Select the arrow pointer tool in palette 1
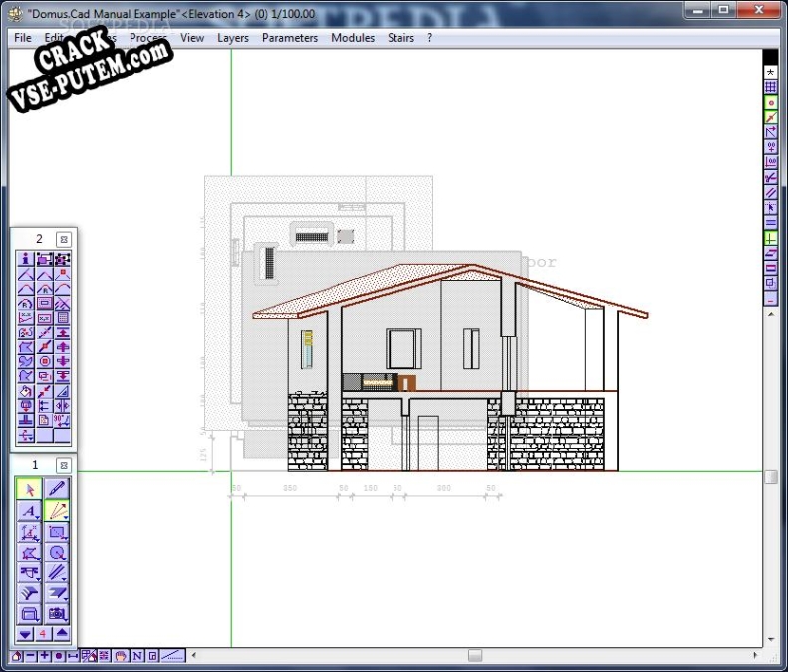Viewport: 788px width, 672px height. point(29,488)
